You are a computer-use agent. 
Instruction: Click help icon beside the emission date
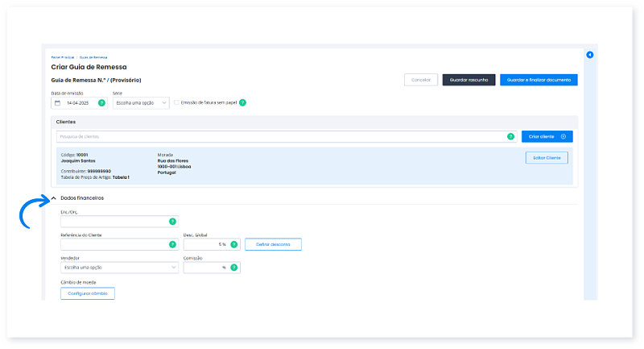(x=101, y=103)
